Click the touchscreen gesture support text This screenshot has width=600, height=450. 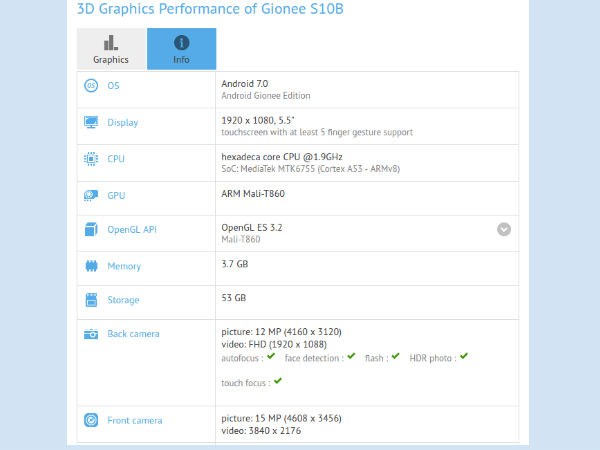coord(317,132)
